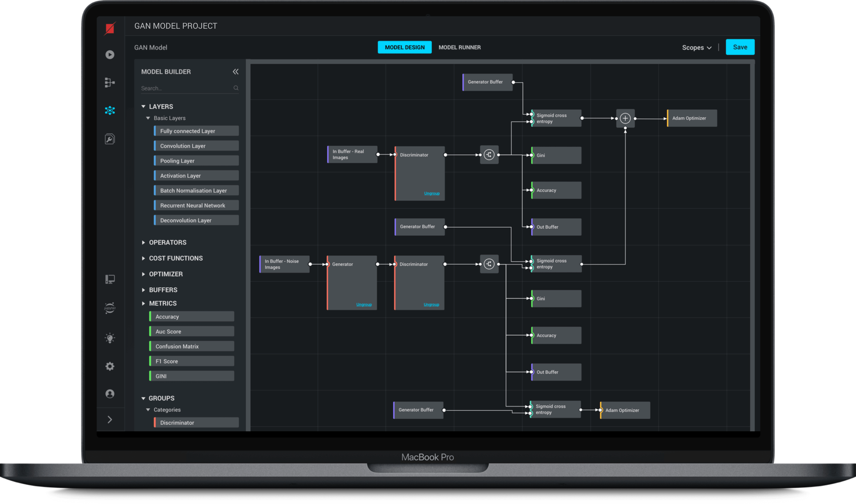The width and height of the screenshot is (856, 504).
Task: Ungroup the upper Discriminator node
Action: (x=432, y=193)
